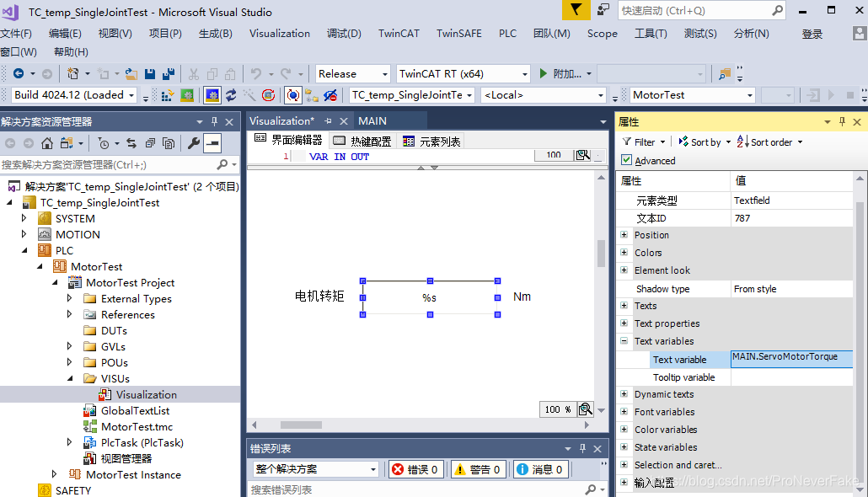Expand the SYSTEM tree node
The width and height of the screenshot is (868, 497).
(24, 219)
